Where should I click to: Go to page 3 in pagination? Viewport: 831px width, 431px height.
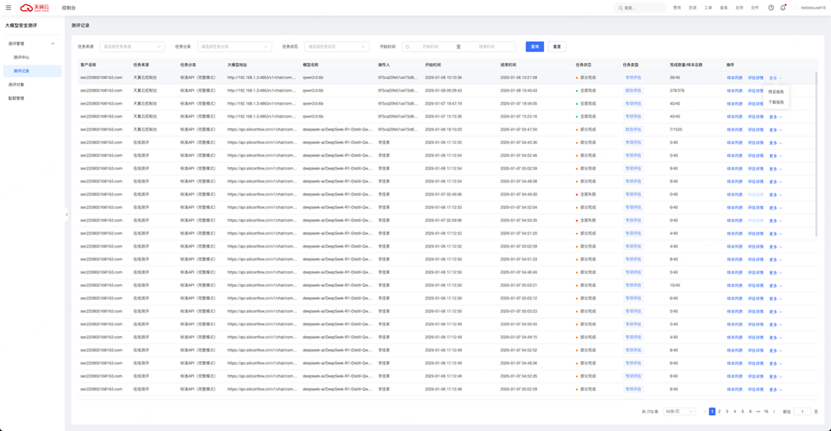point(727,411)
